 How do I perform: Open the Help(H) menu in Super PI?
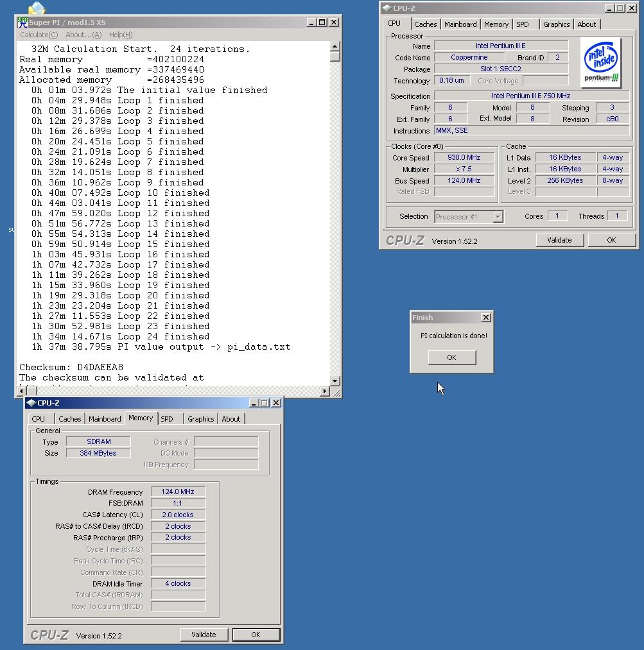pos(121,35)
